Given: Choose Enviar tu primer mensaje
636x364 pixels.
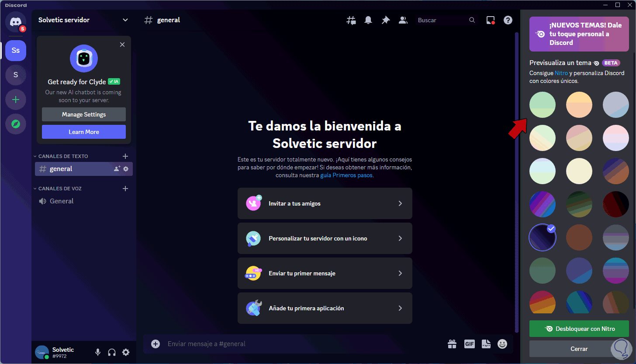Looking at the screenshot, I should [x=325, y=273].
